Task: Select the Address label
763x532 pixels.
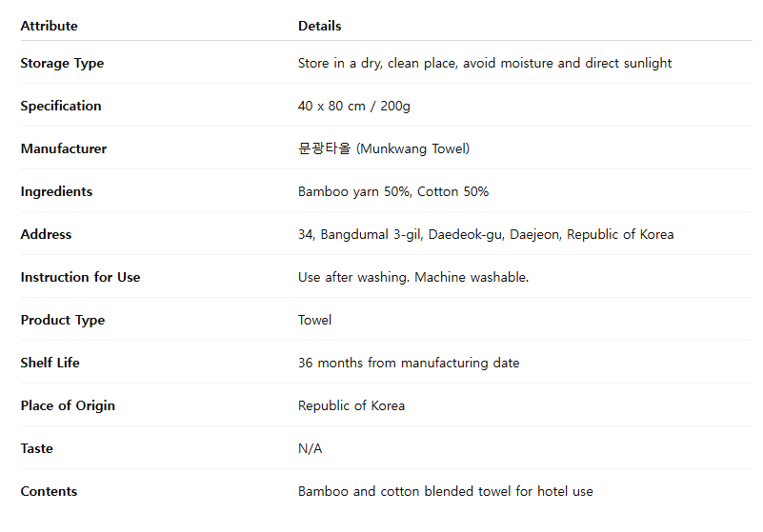Action: [x=46, y=234]
